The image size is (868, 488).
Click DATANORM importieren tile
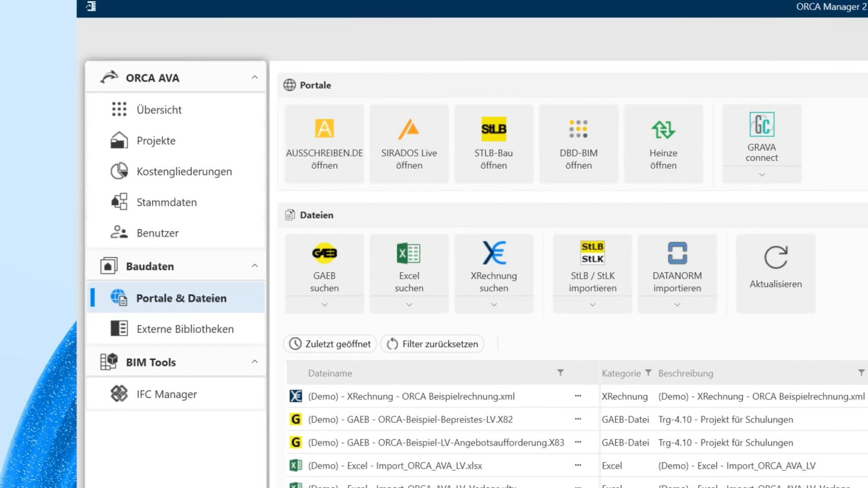click(x=677, y=265)
